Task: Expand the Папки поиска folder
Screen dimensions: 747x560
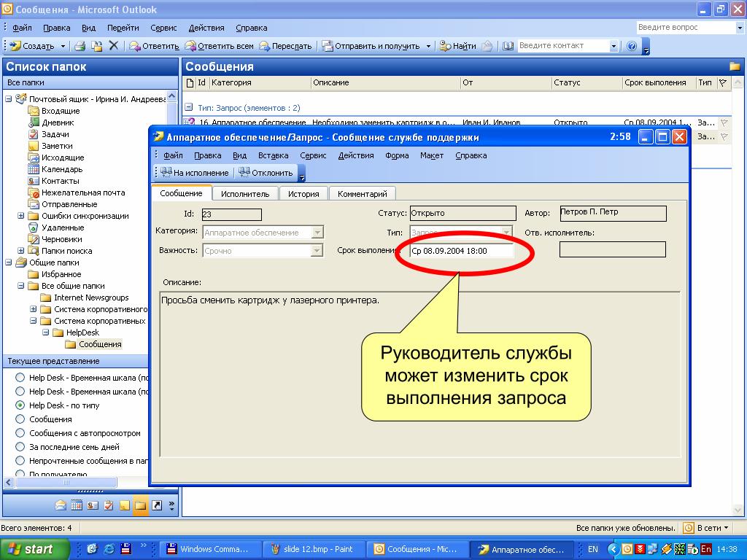Action: [x=21, y=251]
